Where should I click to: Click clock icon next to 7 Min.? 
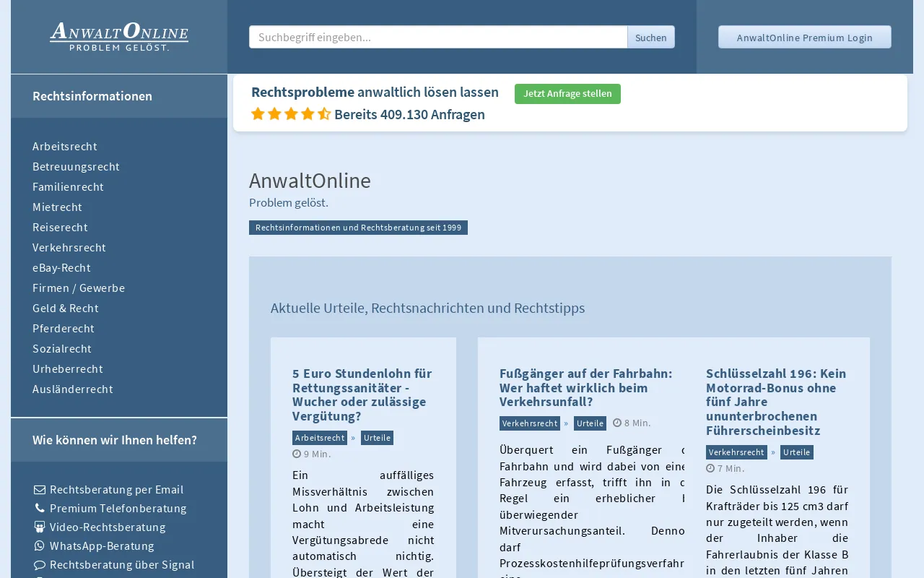(710, 468)
